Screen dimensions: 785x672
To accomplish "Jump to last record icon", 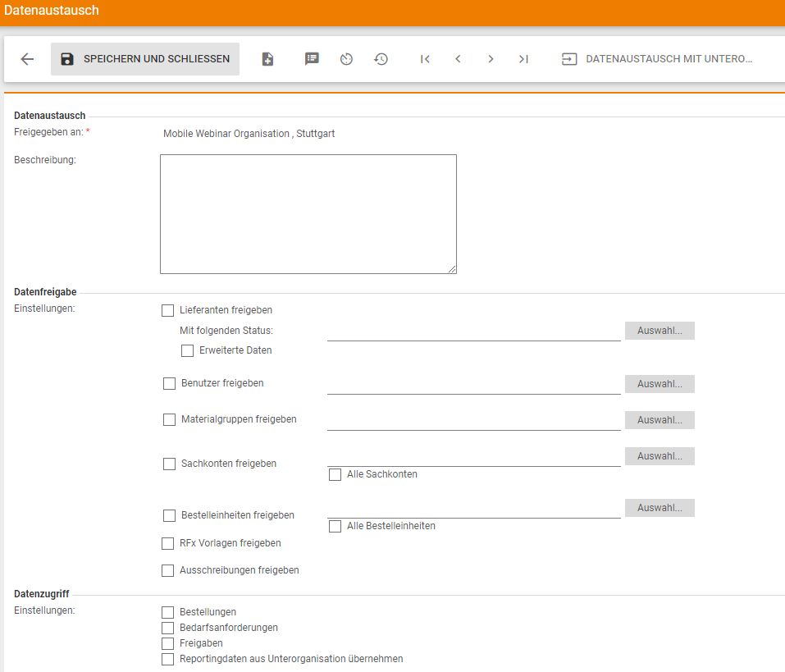I will pyautogui.click(x=523, y=59).
